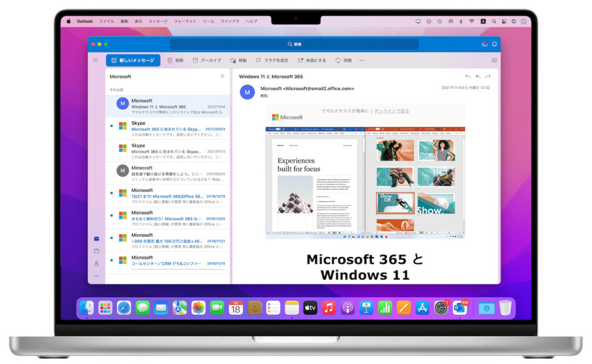This screenshot has width=592, height=364.
Task: Click the 移動 move-to-folder icon
Action: [233, 60]
